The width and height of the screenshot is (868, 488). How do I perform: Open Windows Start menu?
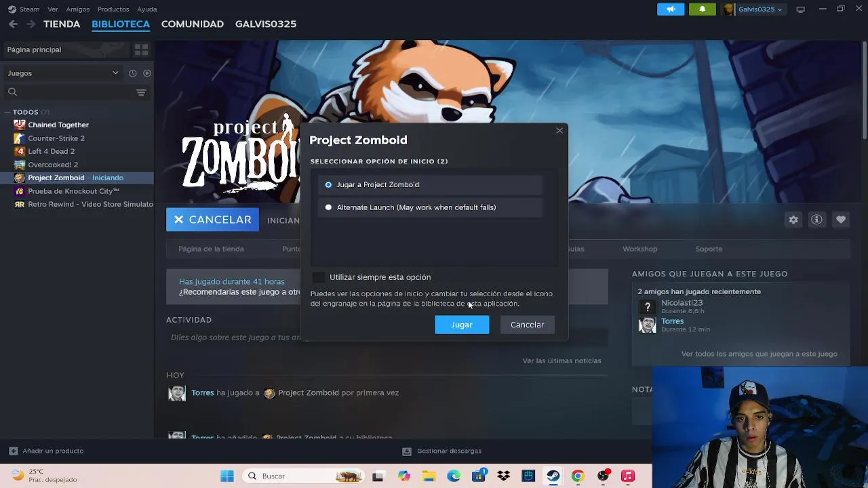point(226,476)
